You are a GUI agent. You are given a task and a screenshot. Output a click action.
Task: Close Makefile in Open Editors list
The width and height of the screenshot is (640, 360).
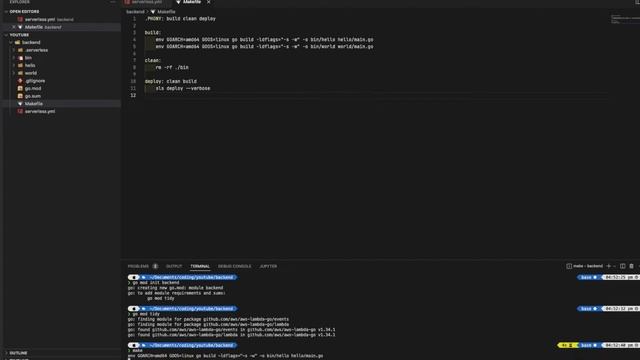pyautogui.click(x=13, y=27)
